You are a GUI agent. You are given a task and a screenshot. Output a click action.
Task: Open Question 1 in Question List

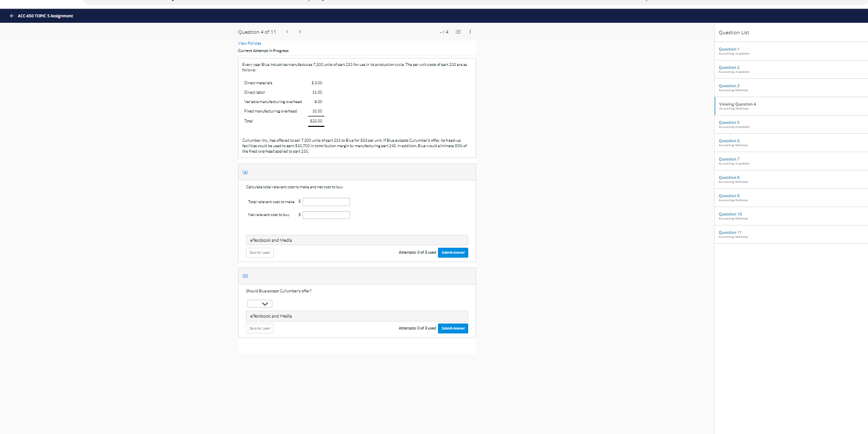coord(729,49)
